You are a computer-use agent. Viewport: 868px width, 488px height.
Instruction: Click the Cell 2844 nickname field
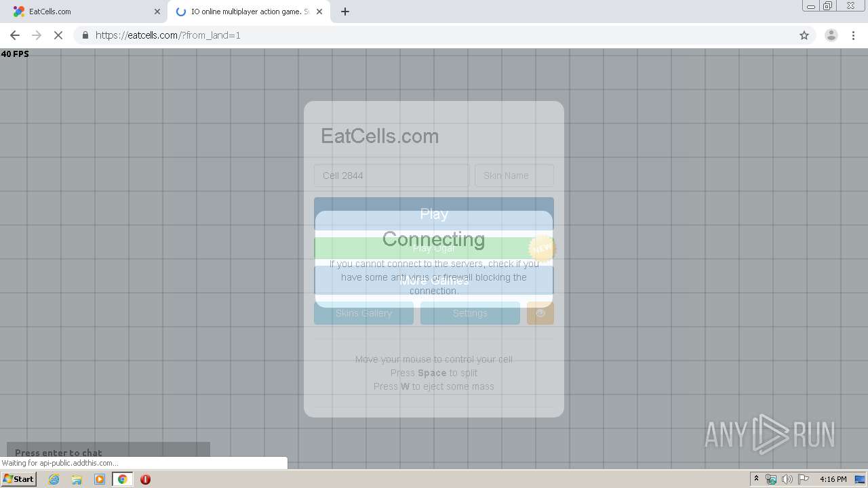pyautogui.click(x=391, y=176)
